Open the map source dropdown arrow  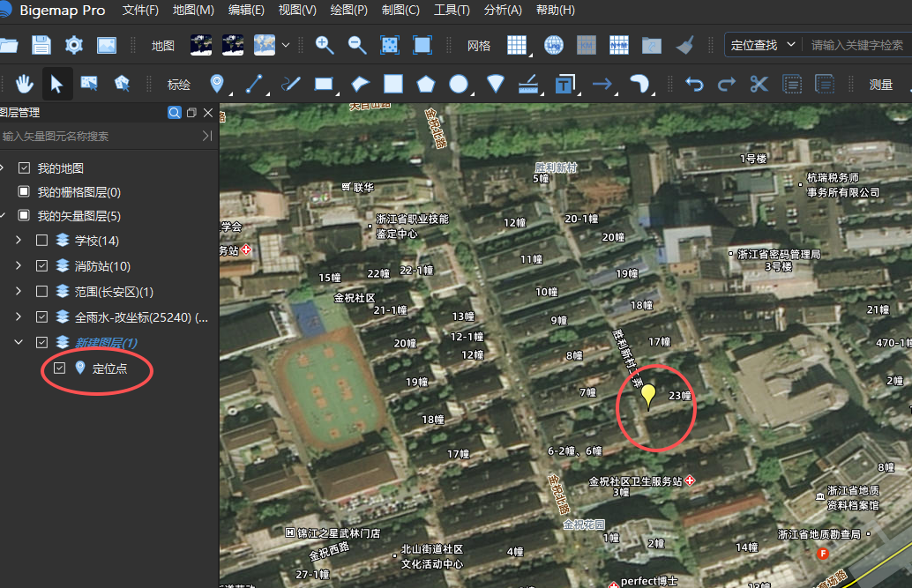[286, 45]
